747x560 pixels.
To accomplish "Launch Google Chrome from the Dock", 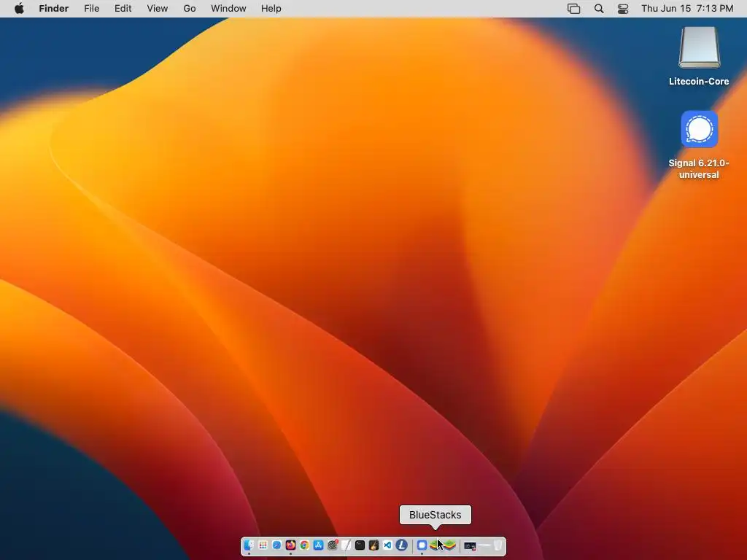I will pyautogui.click(x=304, y=545).
